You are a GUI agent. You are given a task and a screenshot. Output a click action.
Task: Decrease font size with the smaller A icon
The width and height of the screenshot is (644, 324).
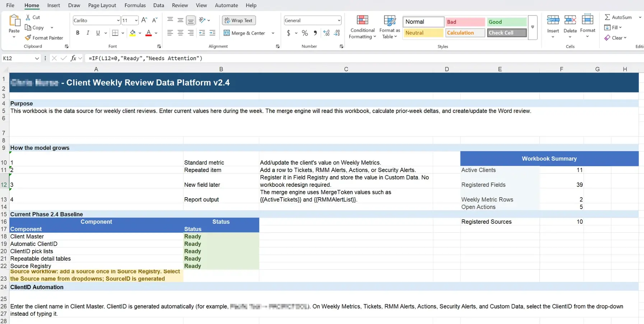click(x=155, y=20)
